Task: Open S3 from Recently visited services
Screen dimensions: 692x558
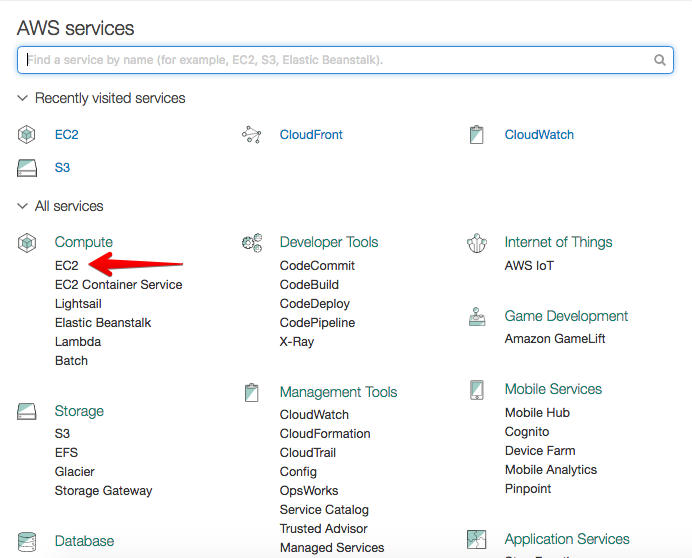Action: click(x=62, y=167)
